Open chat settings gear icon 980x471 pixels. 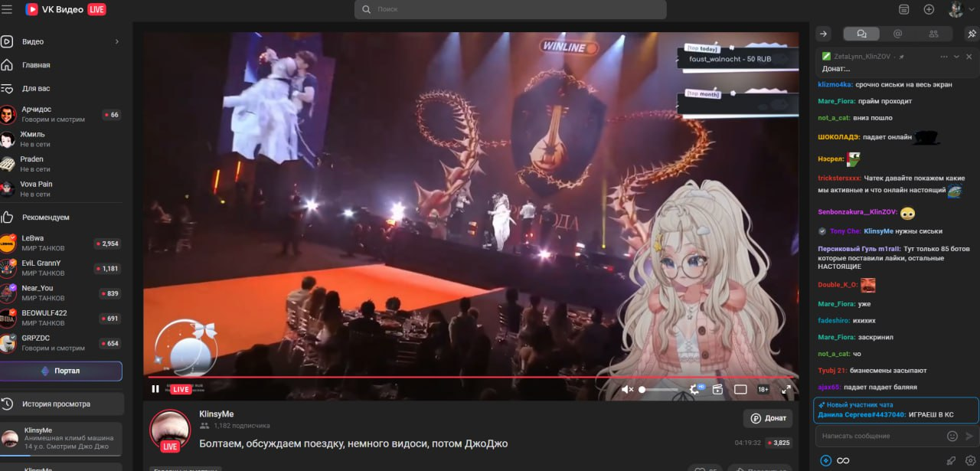(x=971, y=460)
